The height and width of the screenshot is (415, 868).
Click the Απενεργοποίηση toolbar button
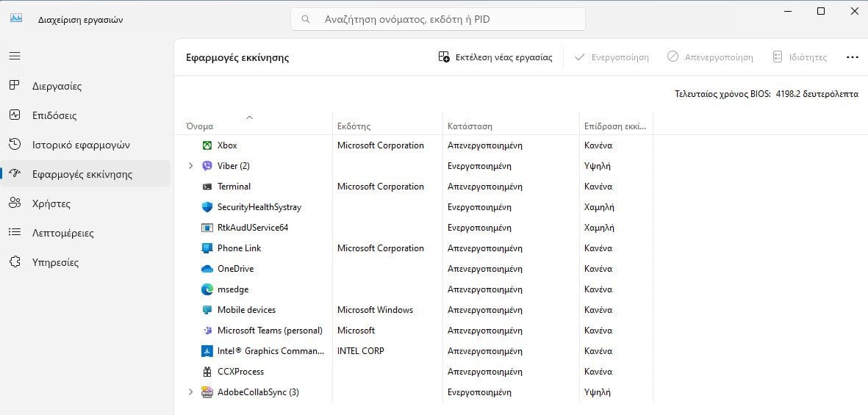pos(710,57)
